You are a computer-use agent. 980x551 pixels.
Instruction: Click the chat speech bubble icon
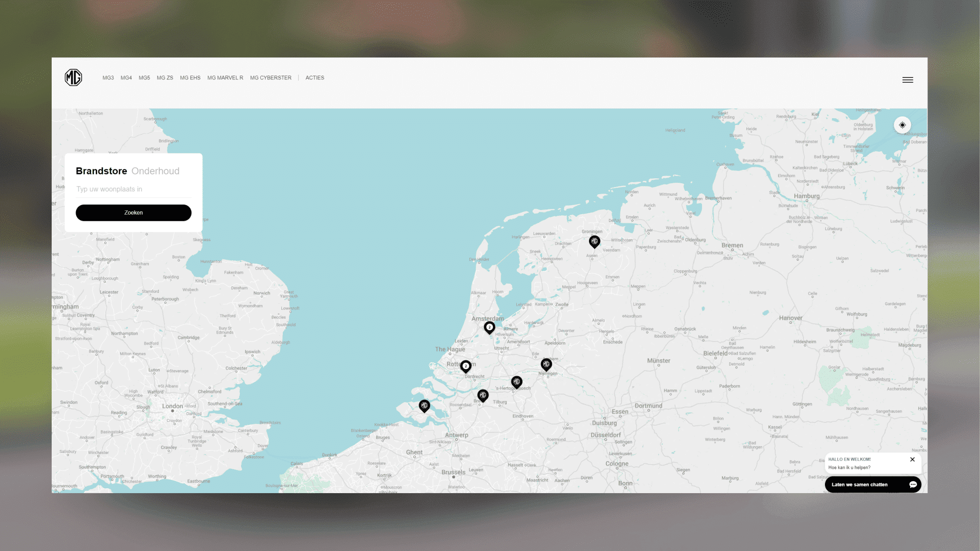coord(913,485)
